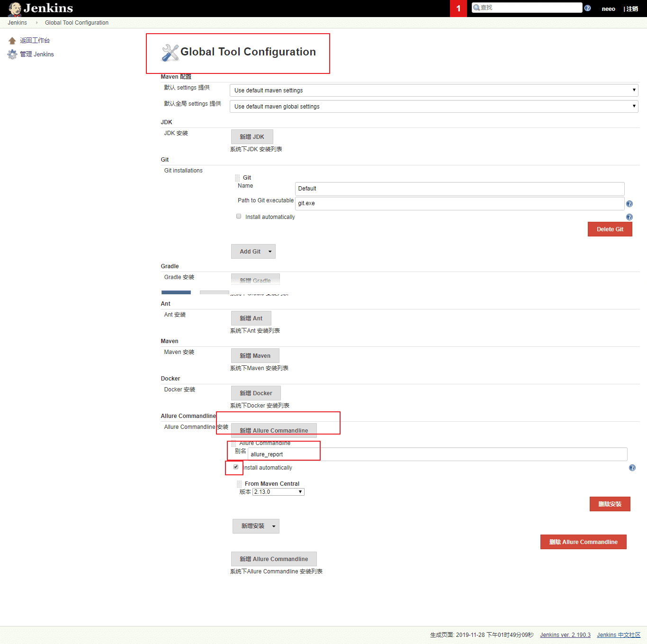Click the Global Tool Configuration breadcrumb

click(77, 23)
